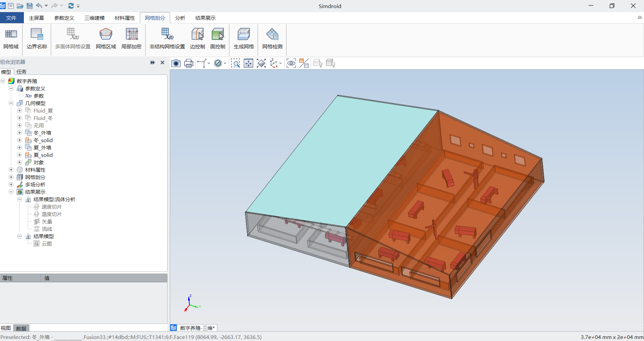Click the save icon in title bar

[30, 6]
